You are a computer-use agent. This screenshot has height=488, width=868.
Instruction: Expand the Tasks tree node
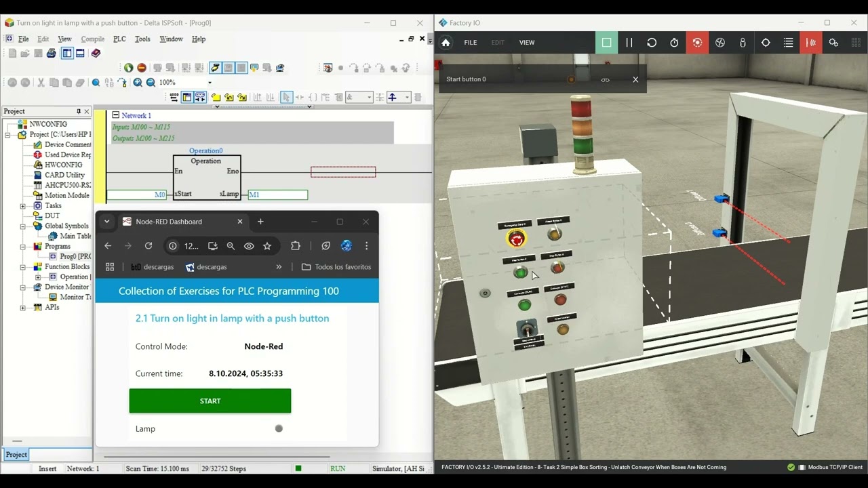[x=22, y=205]
